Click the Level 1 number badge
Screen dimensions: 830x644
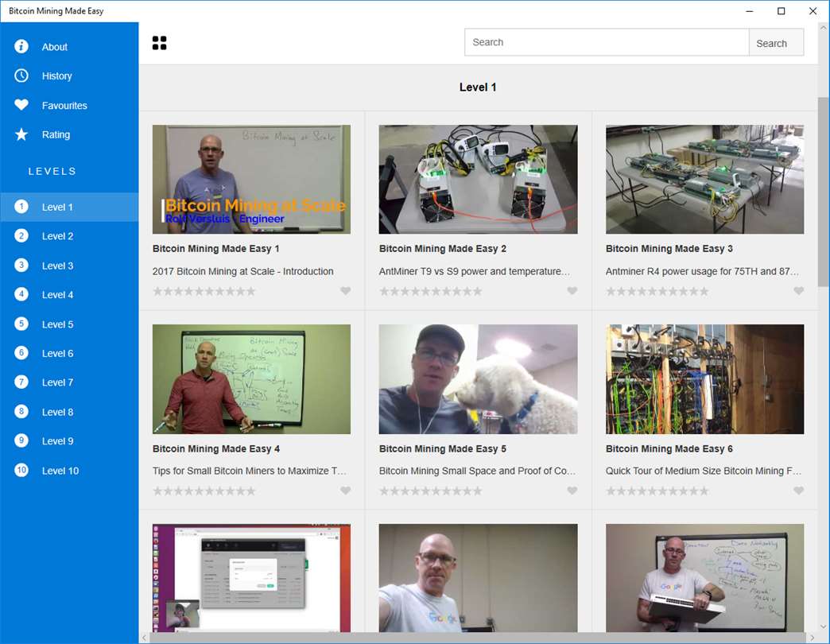[x=21, y=207]
